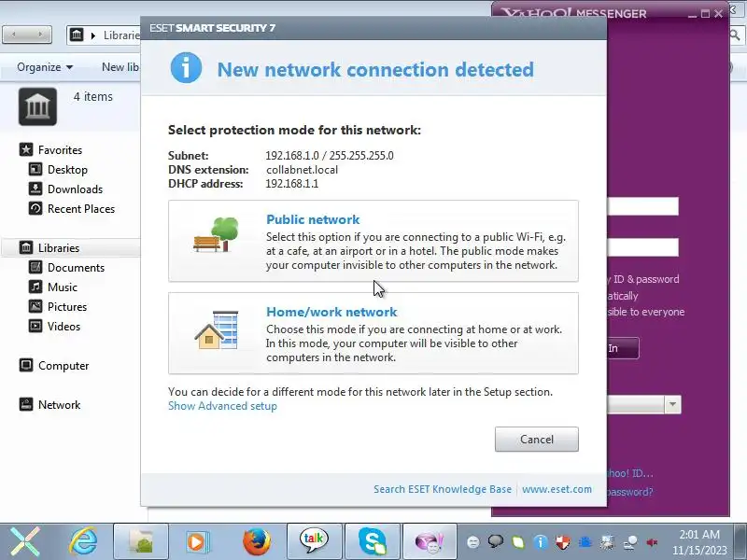This screenshot has height=560, width=747.
Task: Launch Firefox from taskbar
Action: point(256,541)
